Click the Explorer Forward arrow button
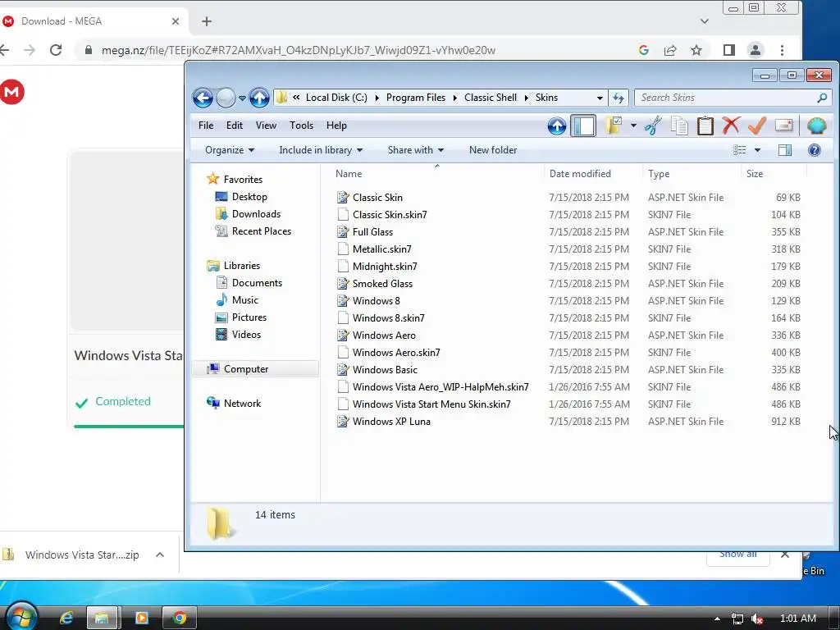This screenshot has width=840, height=630. (x=226, y=98)
